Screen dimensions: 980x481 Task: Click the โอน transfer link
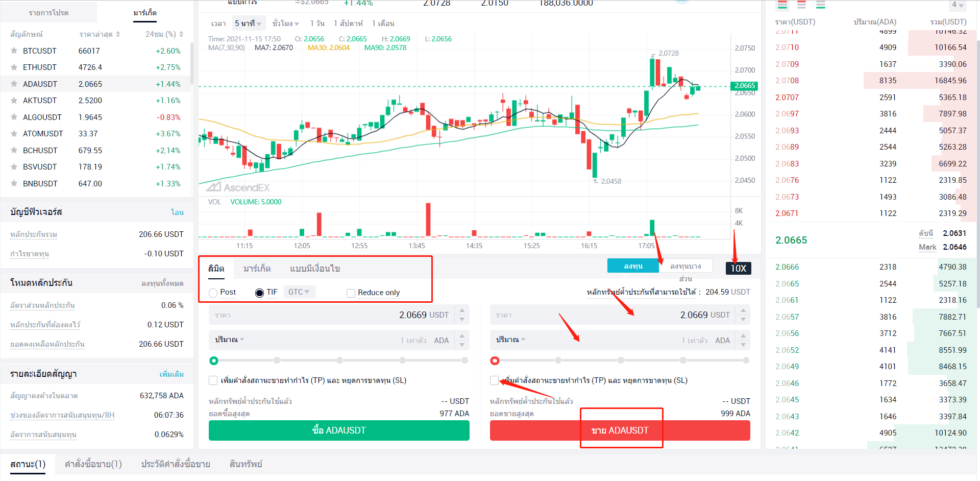click(x=177, y=212)
